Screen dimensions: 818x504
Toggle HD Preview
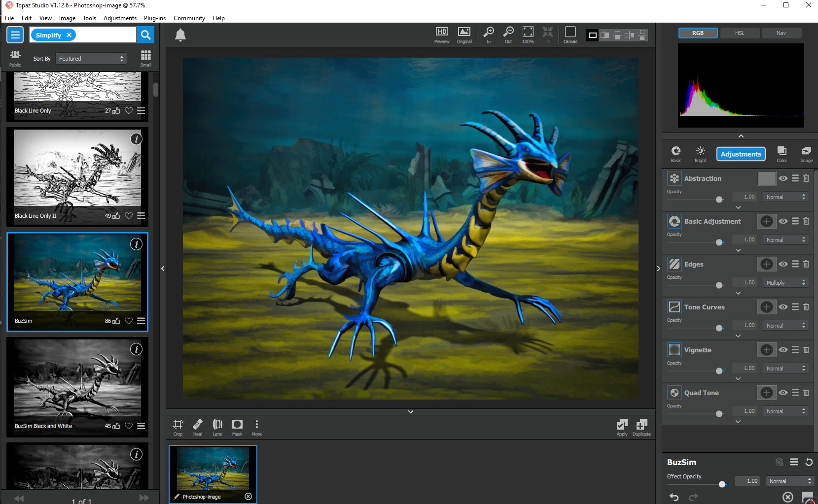tap(442, 35)
